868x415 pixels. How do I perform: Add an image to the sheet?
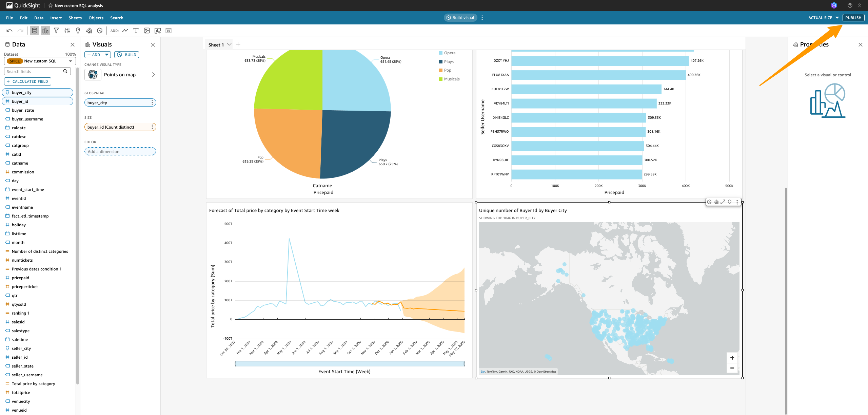147,31
